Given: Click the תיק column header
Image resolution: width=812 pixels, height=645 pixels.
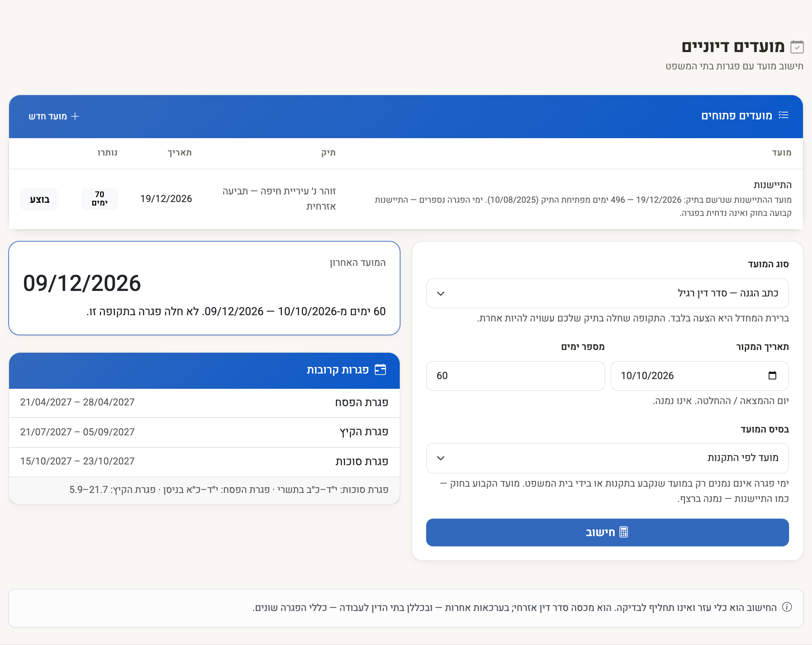Looking at the screenshot, I should point(328,153).
